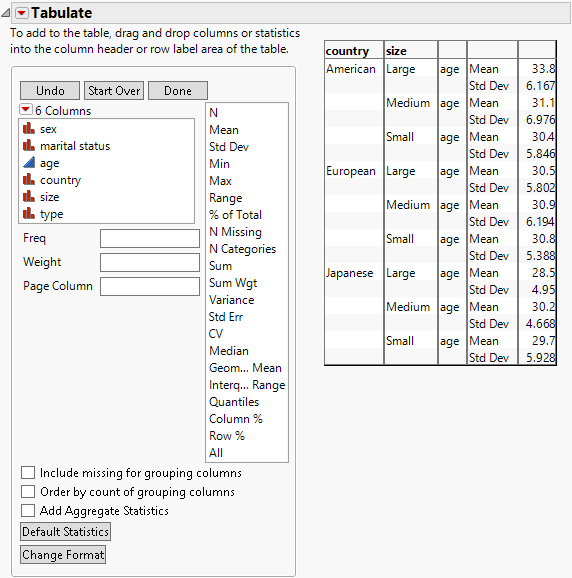The image size is (572, 578).
Task: Click the nominal icon beside country column
Action: point(29,180)
